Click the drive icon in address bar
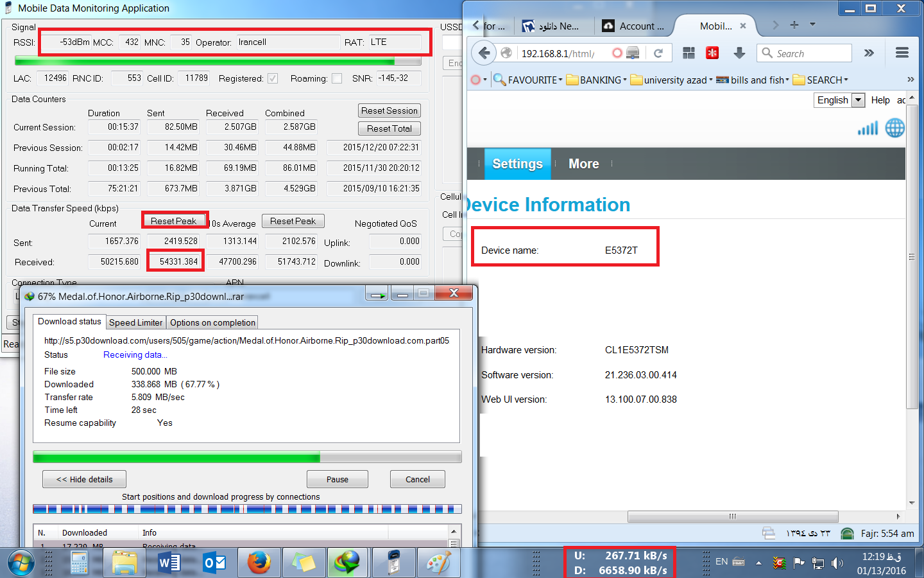 coord(633,53)
